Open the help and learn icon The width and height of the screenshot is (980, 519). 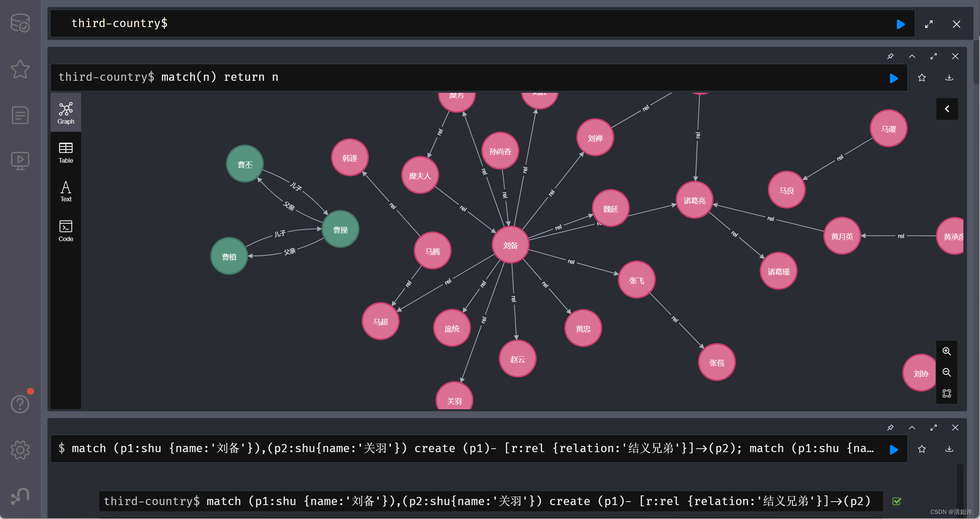(20, 404)
